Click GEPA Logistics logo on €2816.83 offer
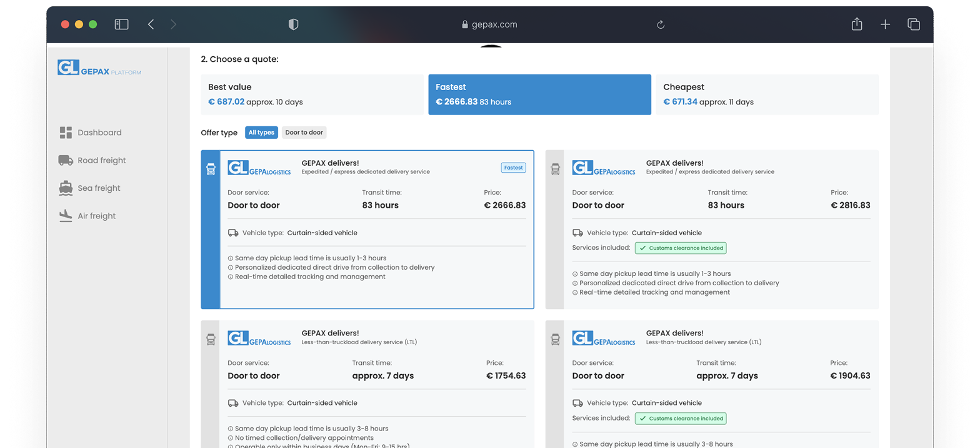This screenshot has height=448, width=980. [604, 168]
